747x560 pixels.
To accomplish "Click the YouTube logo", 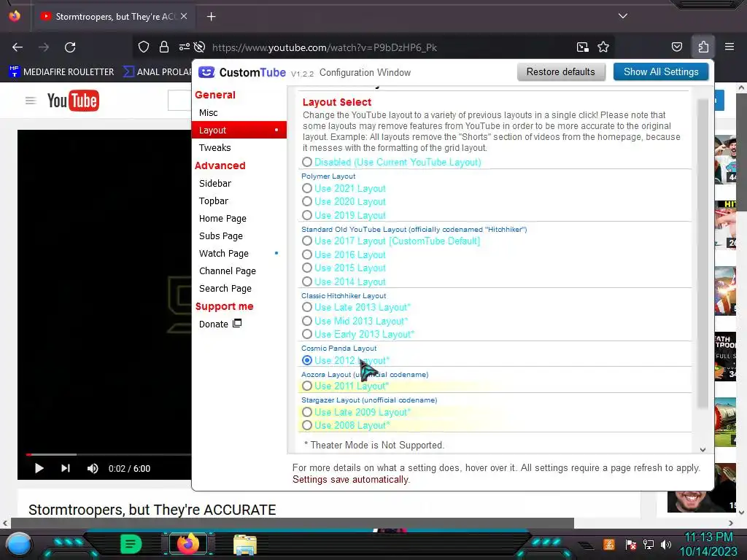I will point(73,101).
